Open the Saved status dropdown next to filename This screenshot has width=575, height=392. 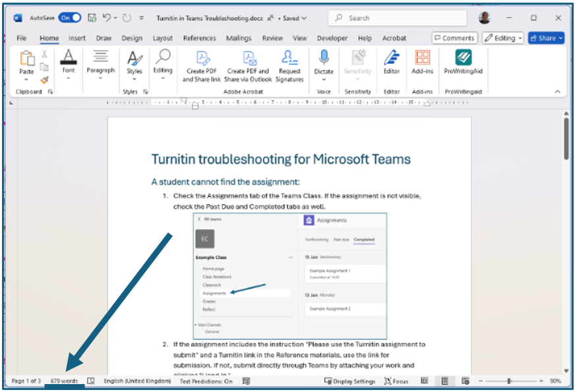coord(295,18)
